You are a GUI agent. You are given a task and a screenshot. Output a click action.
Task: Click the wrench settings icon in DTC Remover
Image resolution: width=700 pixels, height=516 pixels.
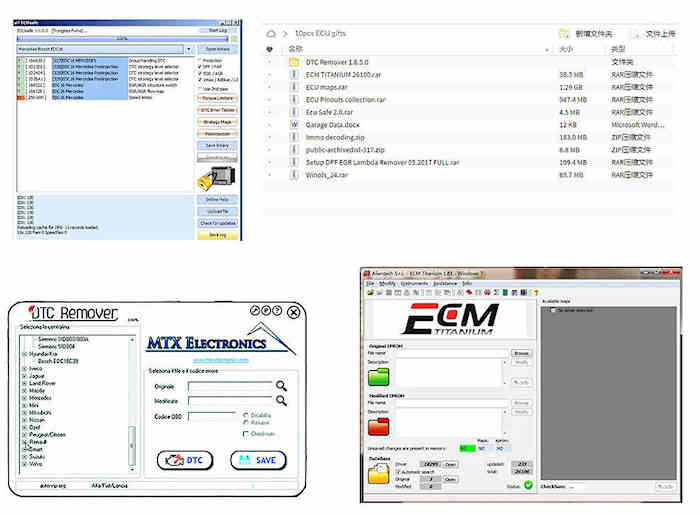(x=254, y=310)
